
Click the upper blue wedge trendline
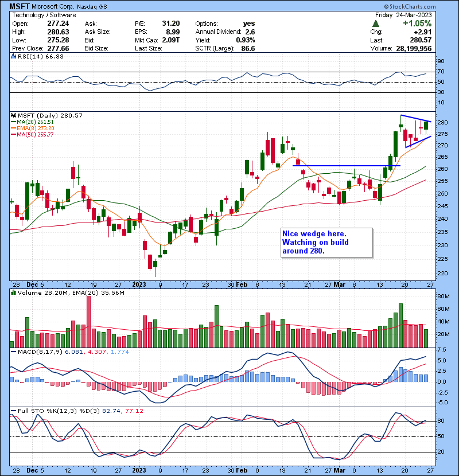415,118
